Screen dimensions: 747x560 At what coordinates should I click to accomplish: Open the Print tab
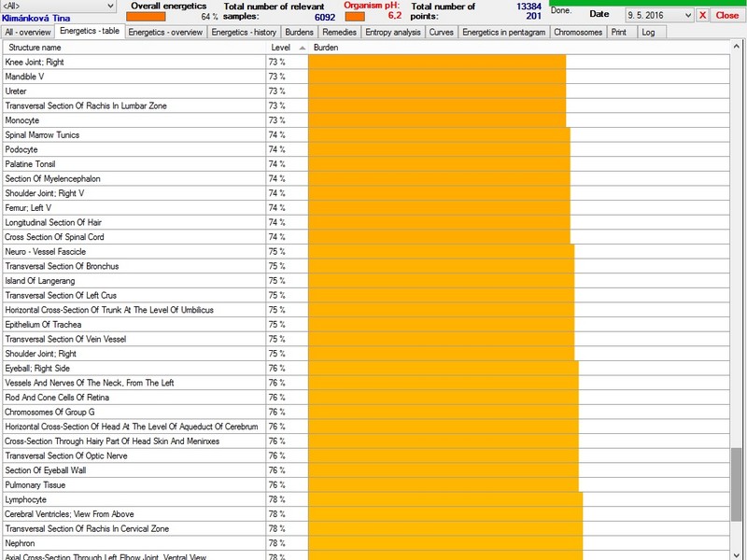619,32
